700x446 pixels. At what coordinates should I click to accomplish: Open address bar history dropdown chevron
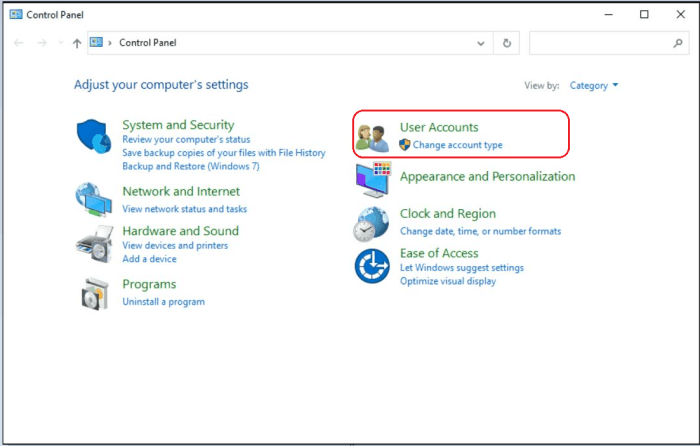(x=481, y=43)
